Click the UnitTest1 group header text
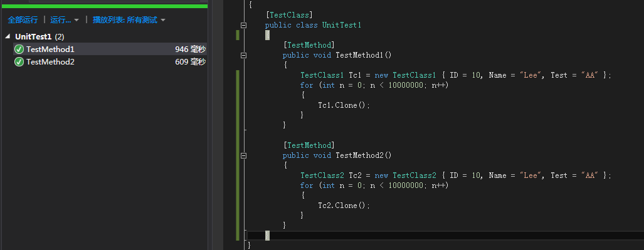 [33, 36]
